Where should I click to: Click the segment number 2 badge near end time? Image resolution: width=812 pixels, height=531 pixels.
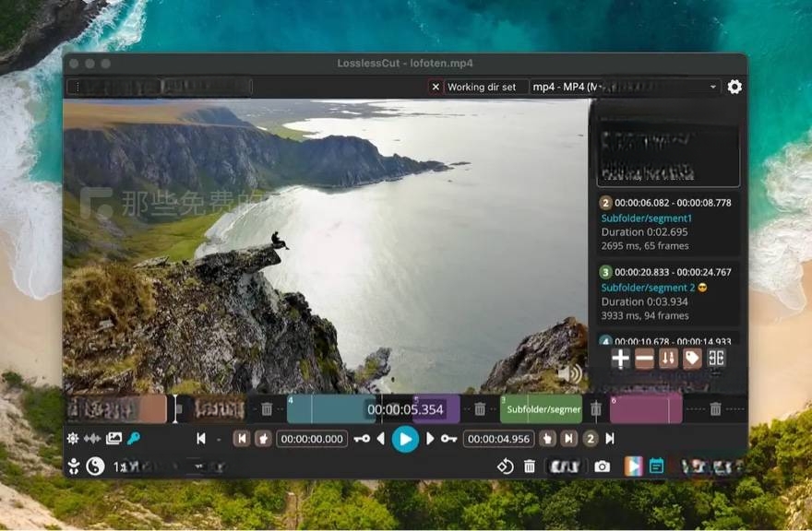coord(590,439)
